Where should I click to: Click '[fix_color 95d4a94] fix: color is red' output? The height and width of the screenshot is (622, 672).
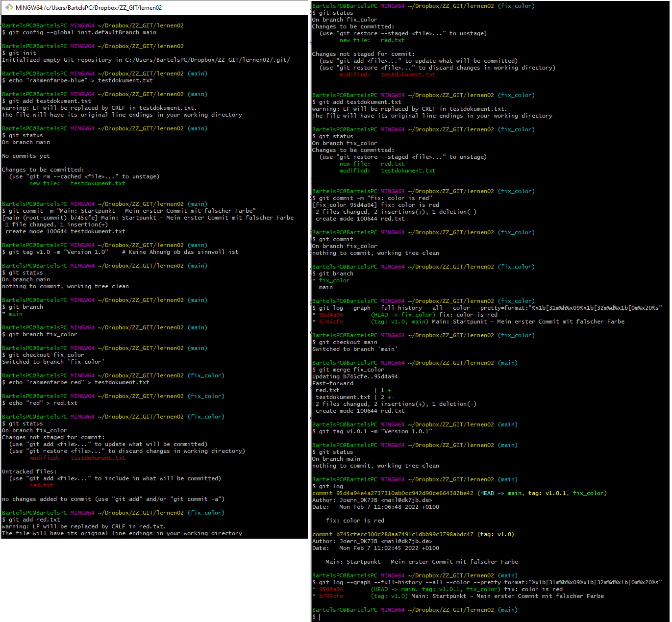(376, 205)
